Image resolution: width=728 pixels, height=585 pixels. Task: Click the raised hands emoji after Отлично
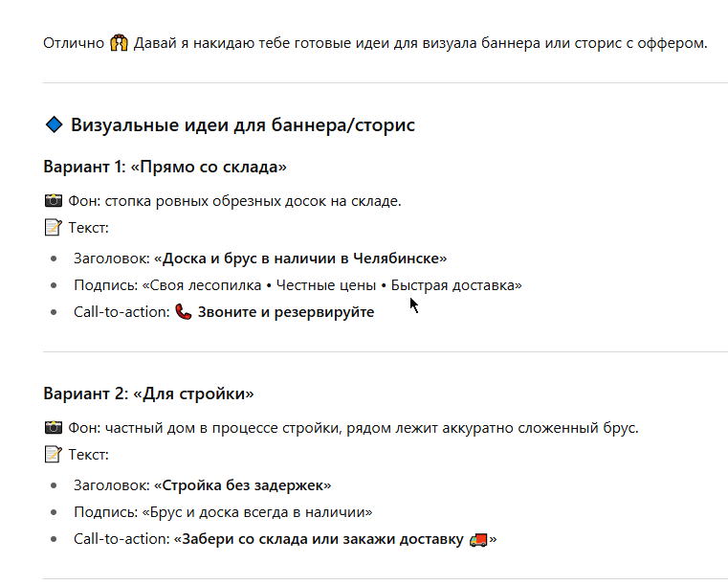pos(119,43)
